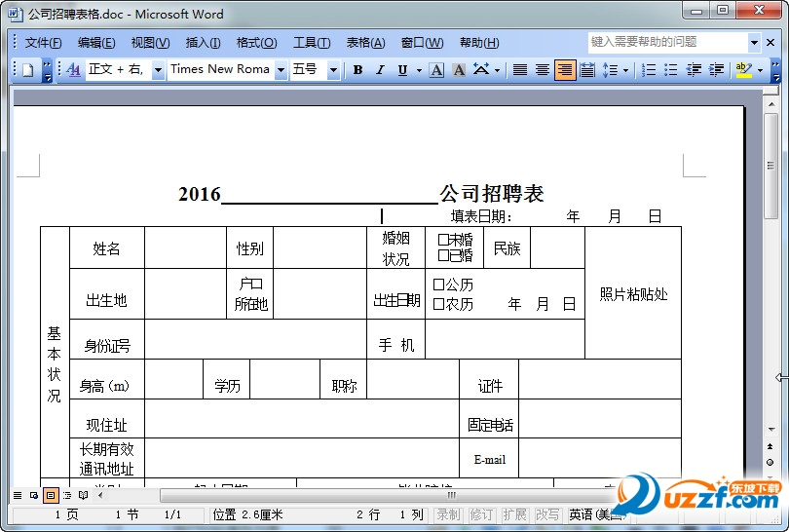Tick the 农历 checkbox
Image resolution: width=789 pixels, height=532 pixels.
coord(438,304)
